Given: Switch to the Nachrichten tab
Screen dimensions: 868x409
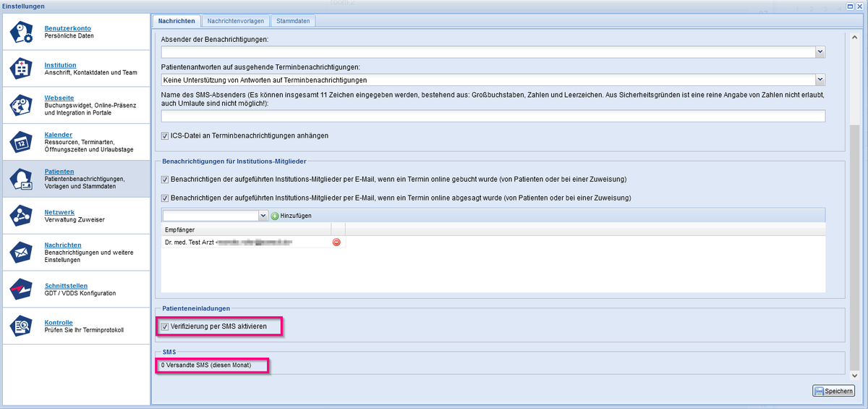Looking at the screenshot, I should point(176,21).
